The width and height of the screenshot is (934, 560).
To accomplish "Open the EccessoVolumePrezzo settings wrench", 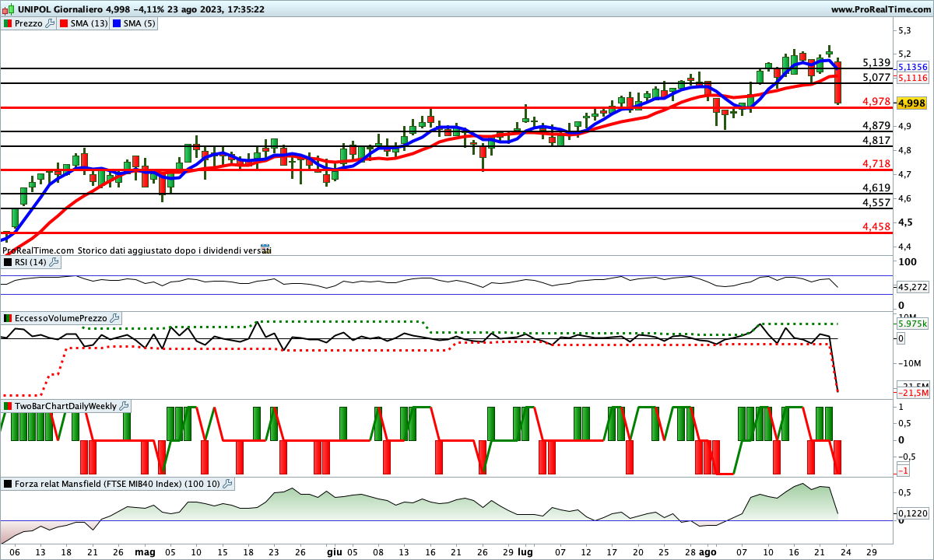I will (x=114, y=318).
